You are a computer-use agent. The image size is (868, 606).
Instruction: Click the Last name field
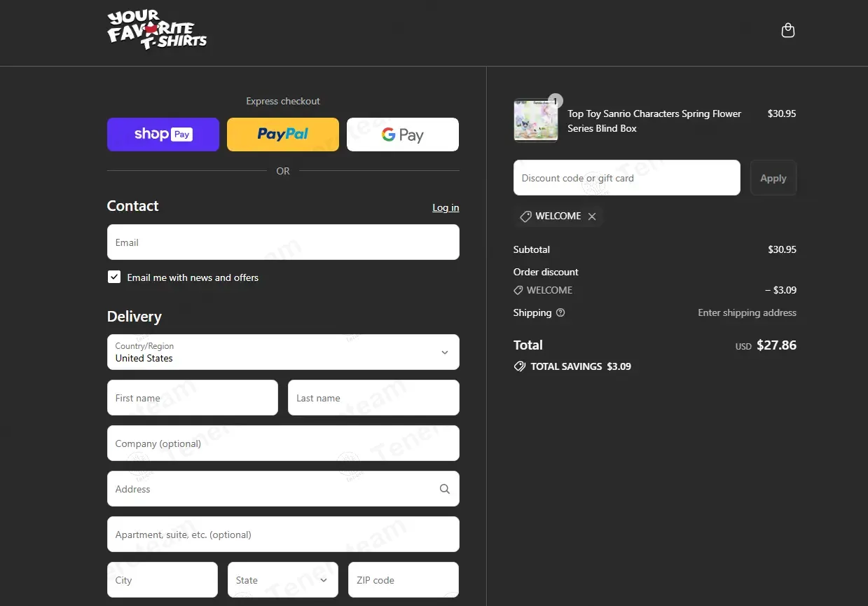(x=373, y=398)
